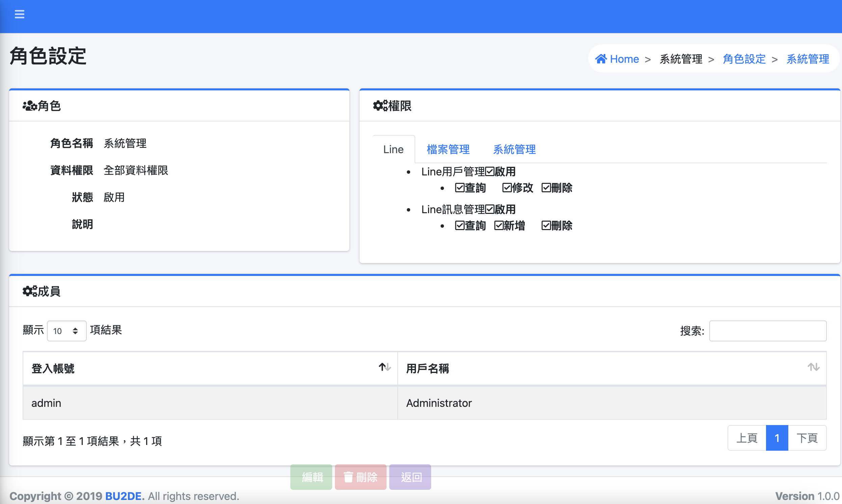Sort by 登入帳號 column arrows
This screenshot has height=504, width=842.
click(x=385, y=367)
